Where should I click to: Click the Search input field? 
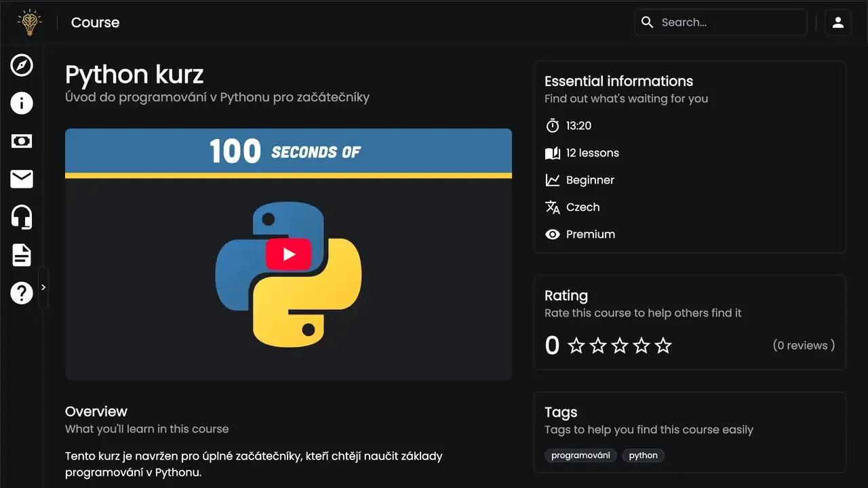tap(721, 22)
